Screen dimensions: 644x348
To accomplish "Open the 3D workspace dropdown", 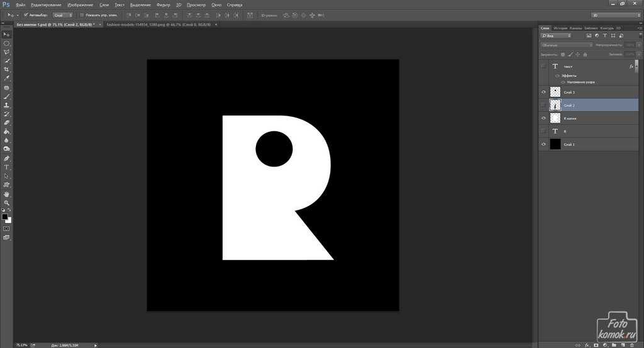I will (x=616, y=15).
